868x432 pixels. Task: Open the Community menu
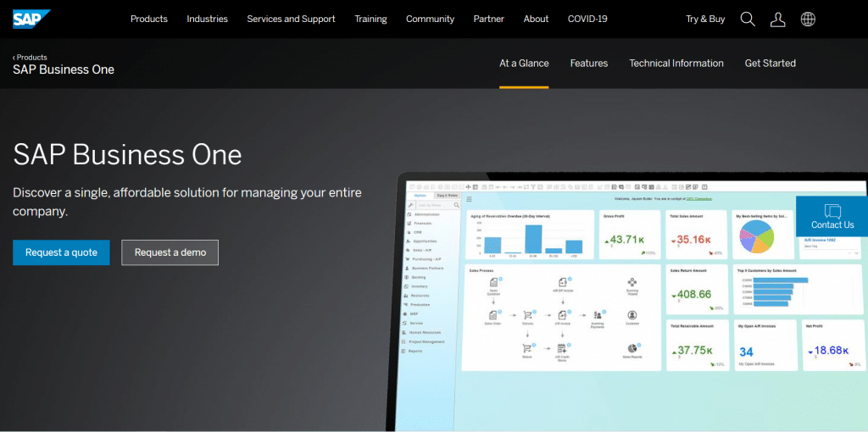pyautogui.click(x=430, y=19)
